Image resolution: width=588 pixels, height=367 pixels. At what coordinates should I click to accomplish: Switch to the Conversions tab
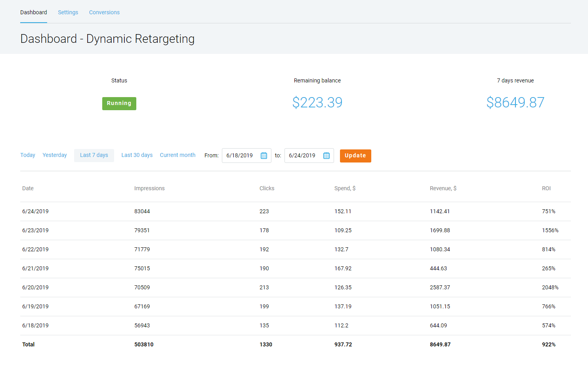point(104,12)
